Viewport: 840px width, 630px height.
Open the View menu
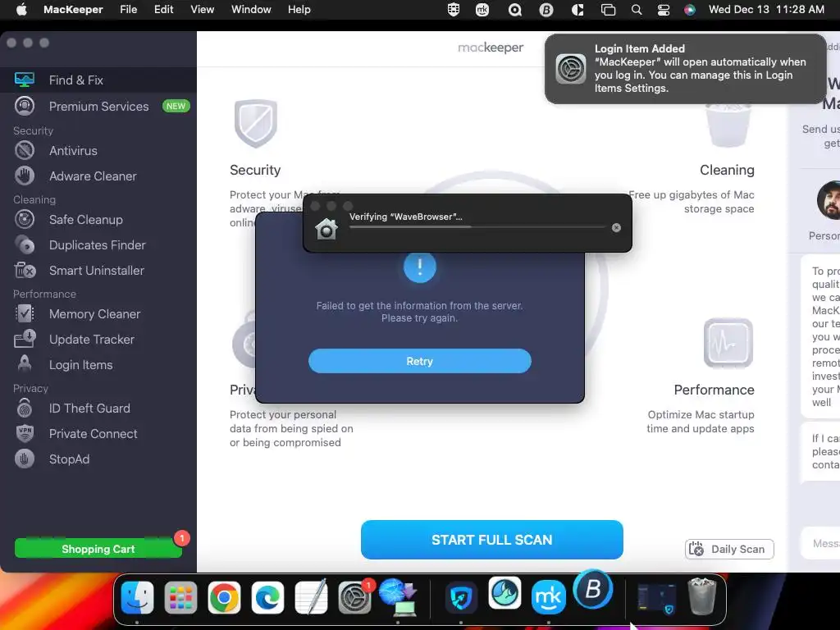tap(202, 10)
